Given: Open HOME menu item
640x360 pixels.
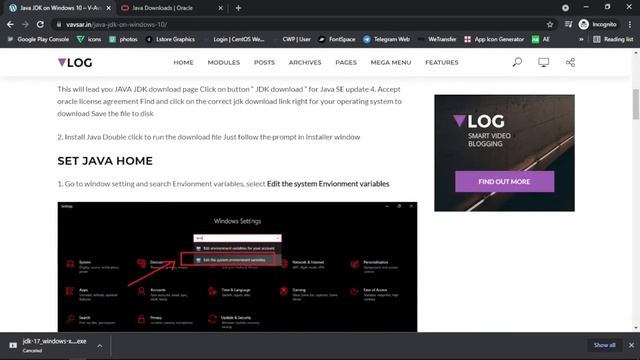Looking at the screenshot, I should pyautogui.click(x=183, y=62).
